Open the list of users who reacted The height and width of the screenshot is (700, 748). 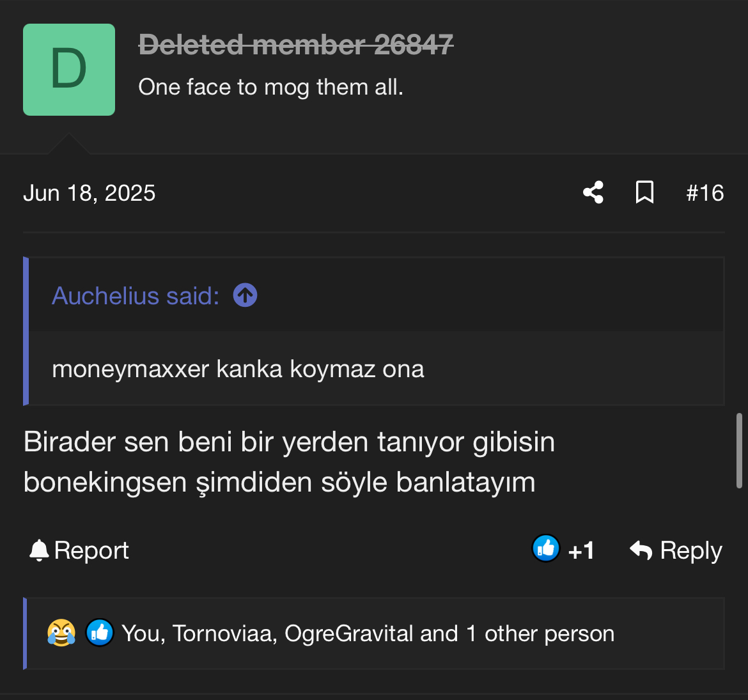click(x=368, y=634)
